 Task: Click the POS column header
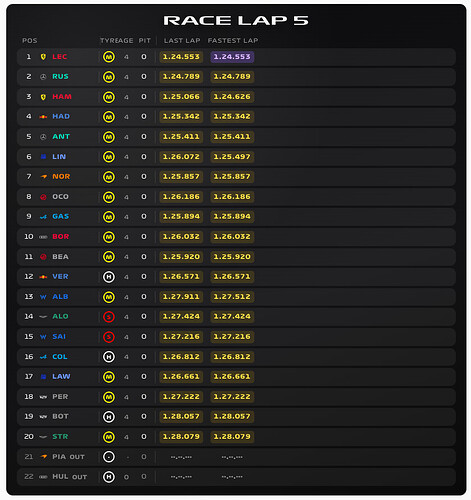(x=30, y=41)
